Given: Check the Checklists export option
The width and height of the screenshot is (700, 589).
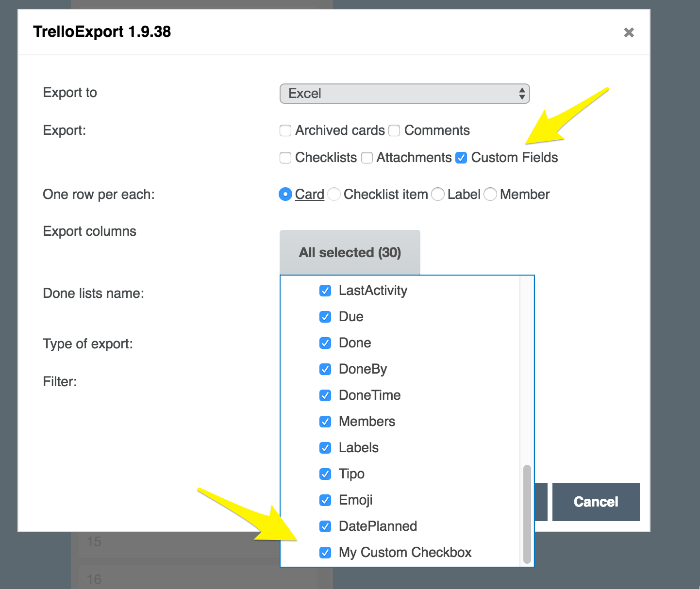Looking at the screenshot, I should coord(285,157).
